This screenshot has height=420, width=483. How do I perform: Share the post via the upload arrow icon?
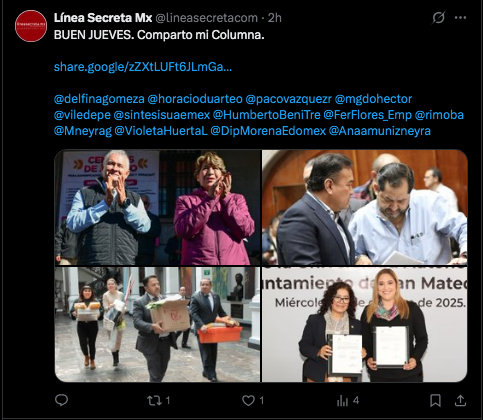[460, 400]
